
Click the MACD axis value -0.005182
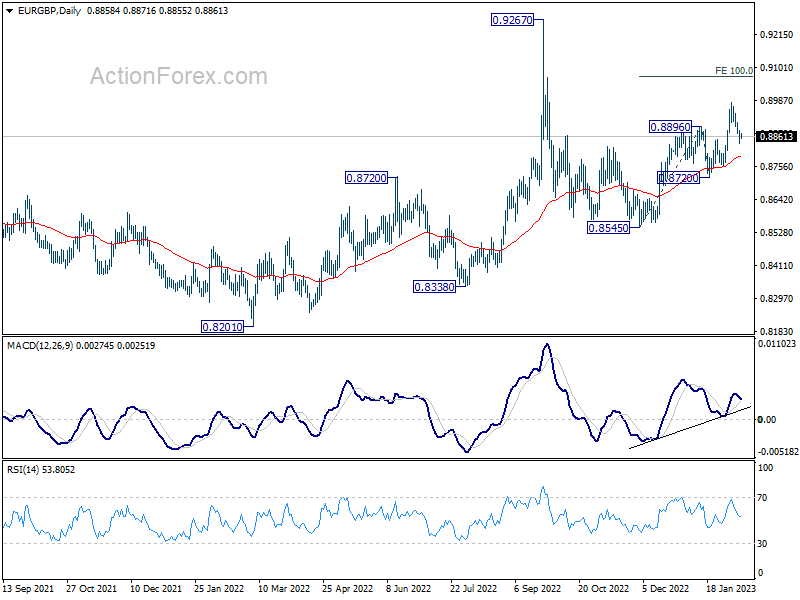(x=778, y=452)
